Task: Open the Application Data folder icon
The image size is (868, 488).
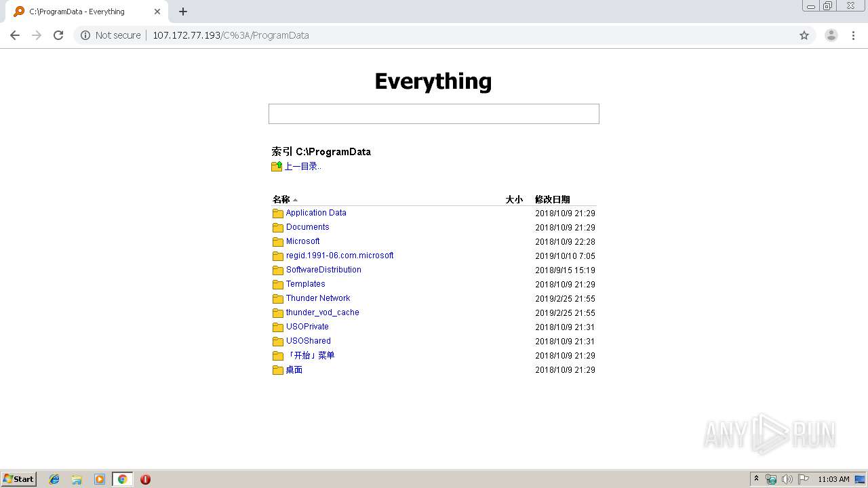Action: tap(278, 213)
